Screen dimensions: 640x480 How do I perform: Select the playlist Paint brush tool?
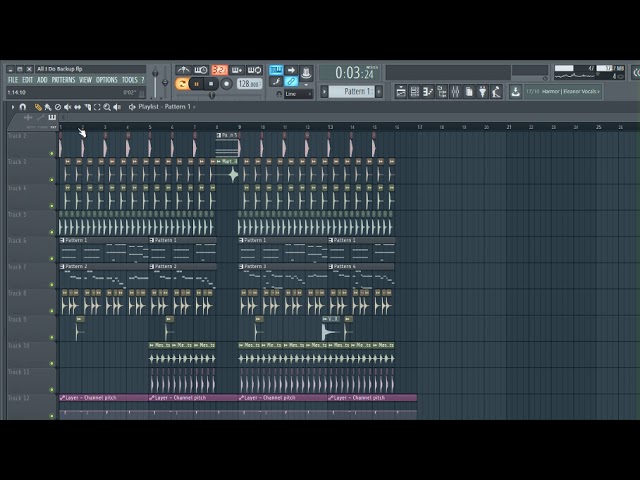pos(48,107)
